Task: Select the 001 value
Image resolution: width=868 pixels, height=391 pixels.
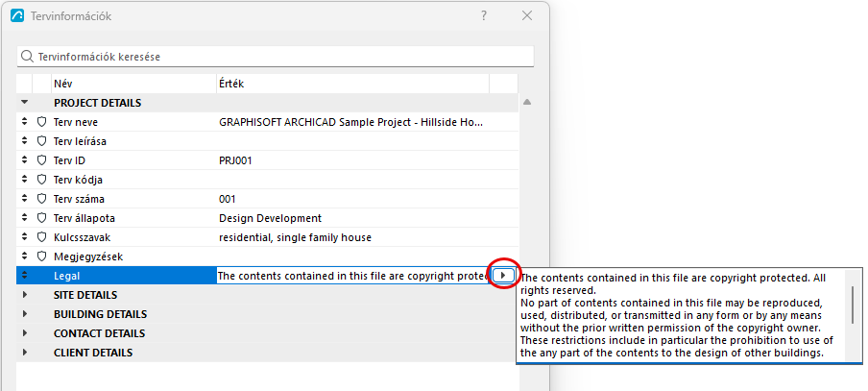Action: (228, 199)
